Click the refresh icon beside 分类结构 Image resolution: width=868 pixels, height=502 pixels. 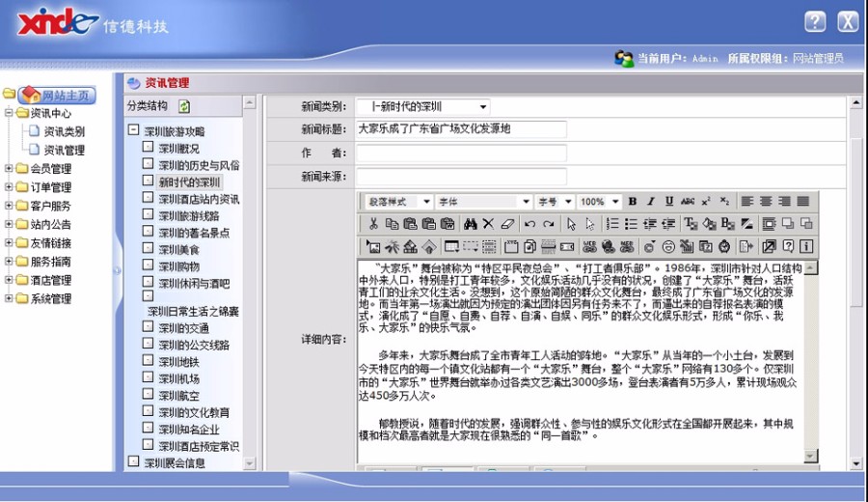point(184,106)
